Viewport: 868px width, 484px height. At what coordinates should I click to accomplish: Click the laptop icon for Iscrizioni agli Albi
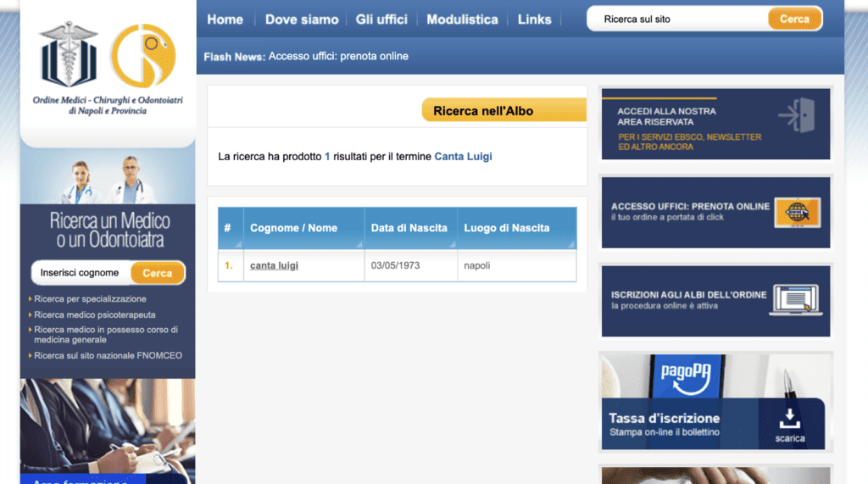point(796,301)
